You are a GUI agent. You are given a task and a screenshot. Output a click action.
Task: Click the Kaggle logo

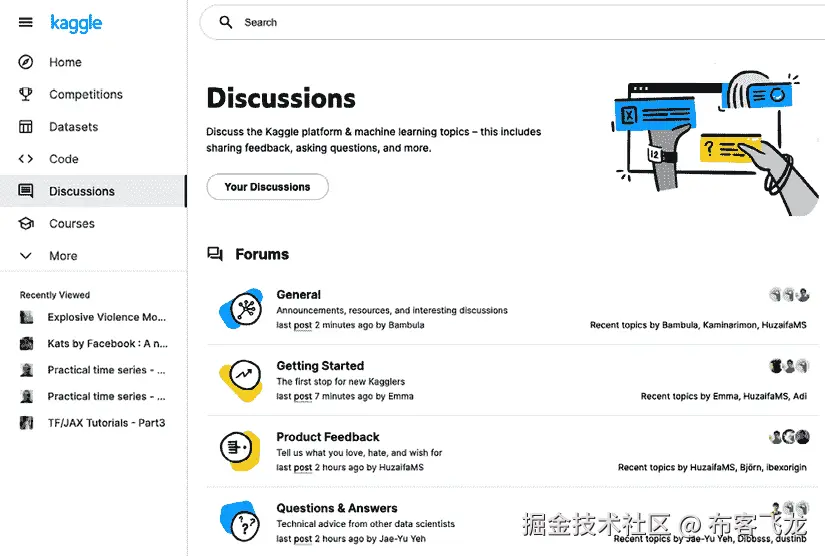[76, 23]
